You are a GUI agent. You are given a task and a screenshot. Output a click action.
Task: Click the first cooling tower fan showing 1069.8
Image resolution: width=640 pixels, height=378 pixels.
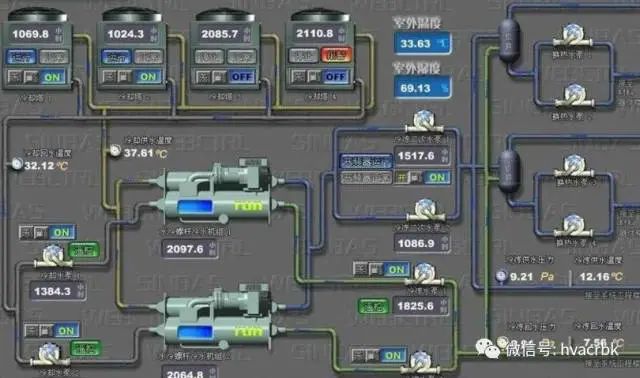38,16
